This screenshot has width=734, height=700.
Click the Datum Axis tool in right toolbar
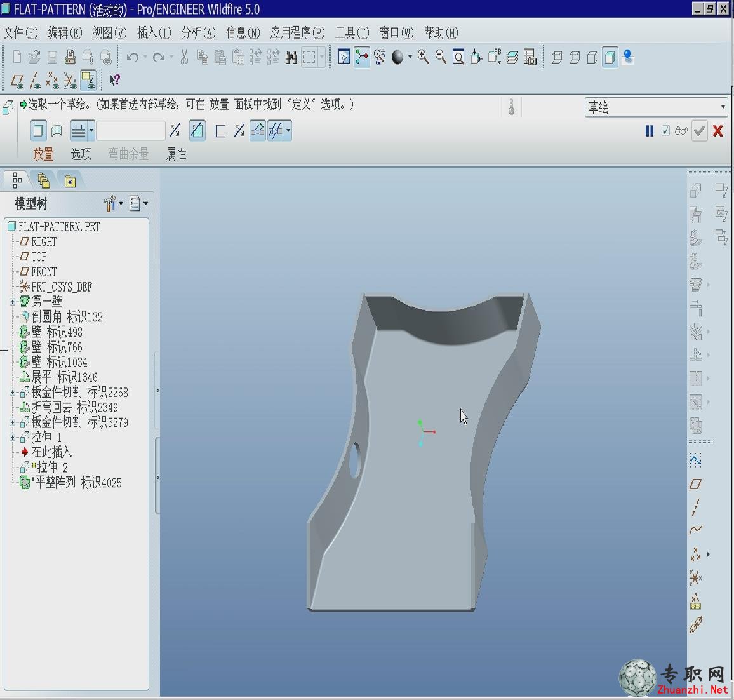click(x=696, y=507)
